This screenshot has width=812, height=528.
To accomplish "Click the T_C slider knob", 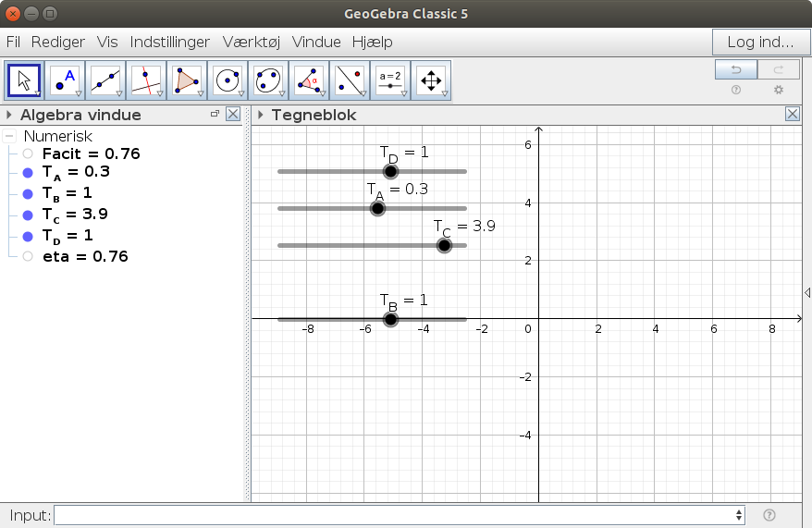I will click(444, 245).
